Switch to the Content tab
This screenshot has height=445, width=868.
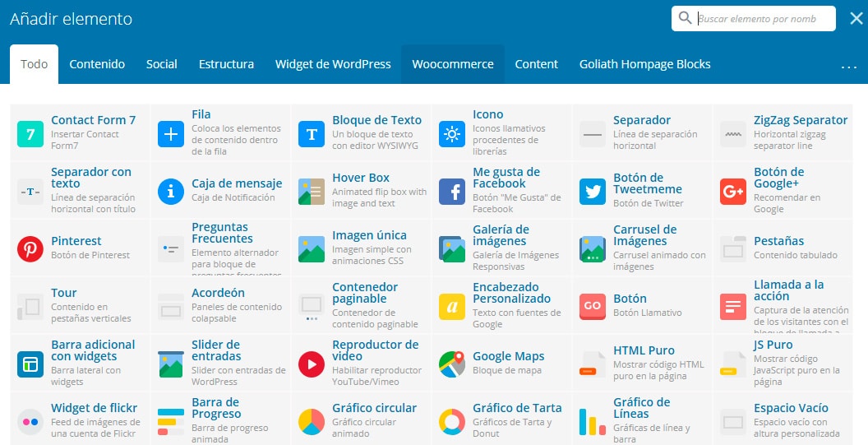pos(537,64)
